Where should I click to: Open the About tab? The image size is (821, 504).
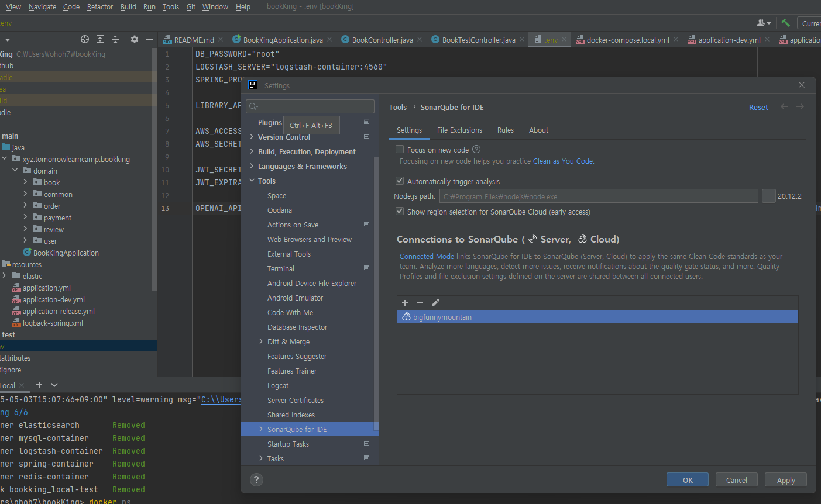(x=539, y=130)
